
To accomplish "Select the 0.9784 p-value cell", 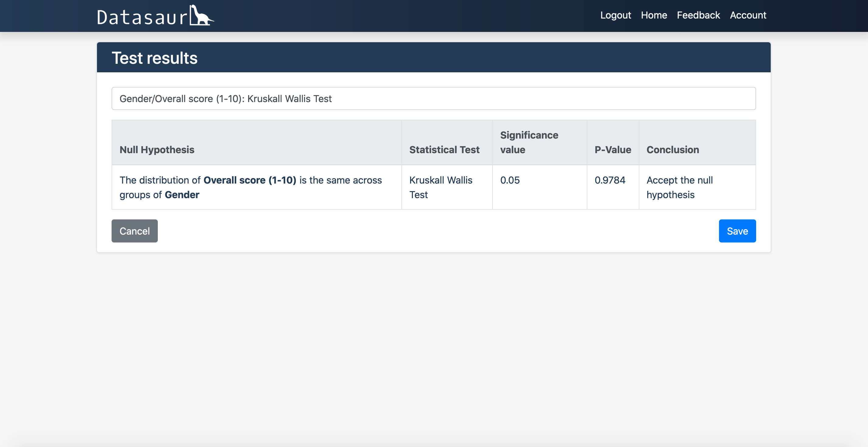I will (610, 180).
